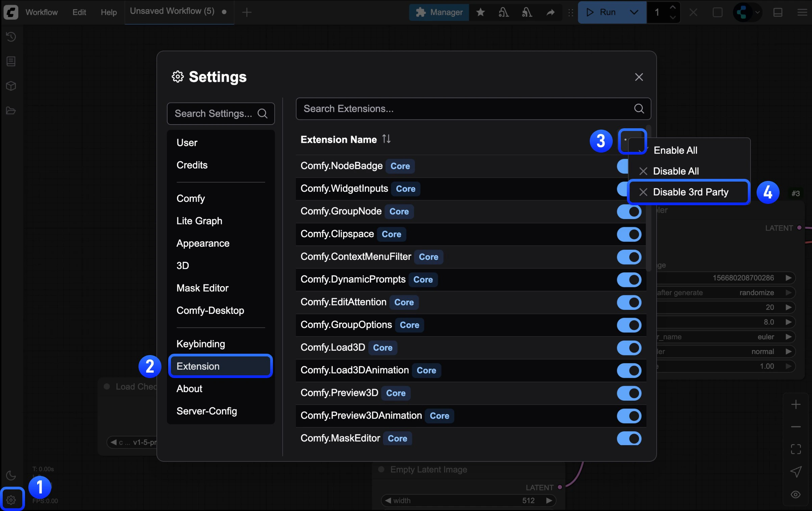
Task: Bookmark the workflow with the star icon
Action: (480, 12)
